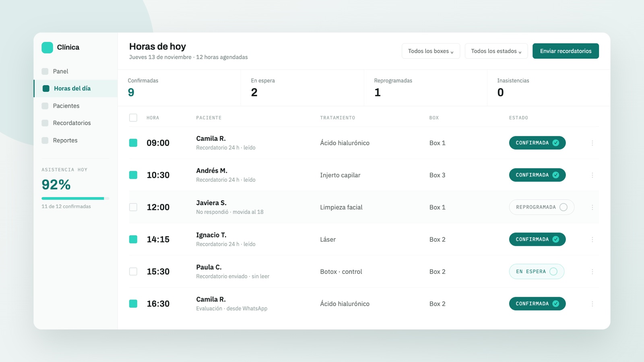The width and height of the screenshot is (644, 362).
Task: Check the 12:00 Javiera S. checkbox
Action: point(133,207)
